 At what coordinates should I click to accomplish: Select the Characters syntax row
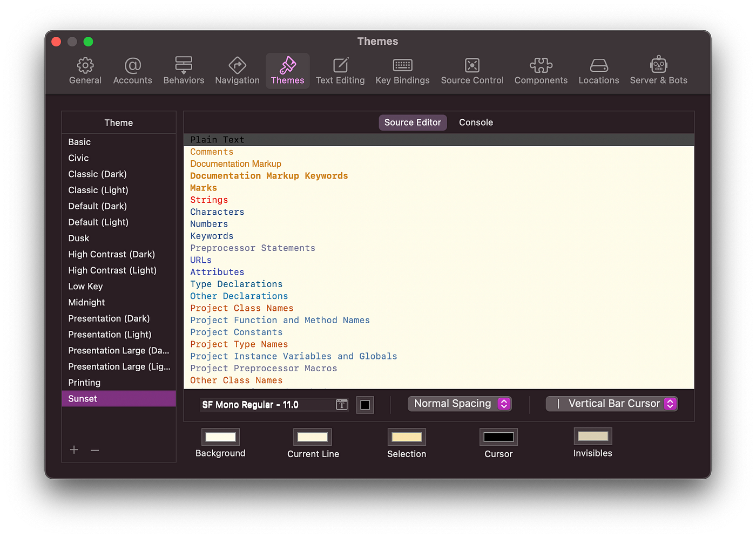pyautogui.click(x=438, y=212)
